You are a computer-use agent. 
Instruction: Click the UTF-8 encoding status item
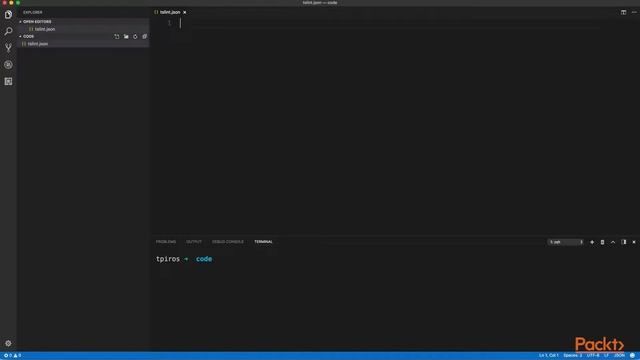(x=593, y=356)
